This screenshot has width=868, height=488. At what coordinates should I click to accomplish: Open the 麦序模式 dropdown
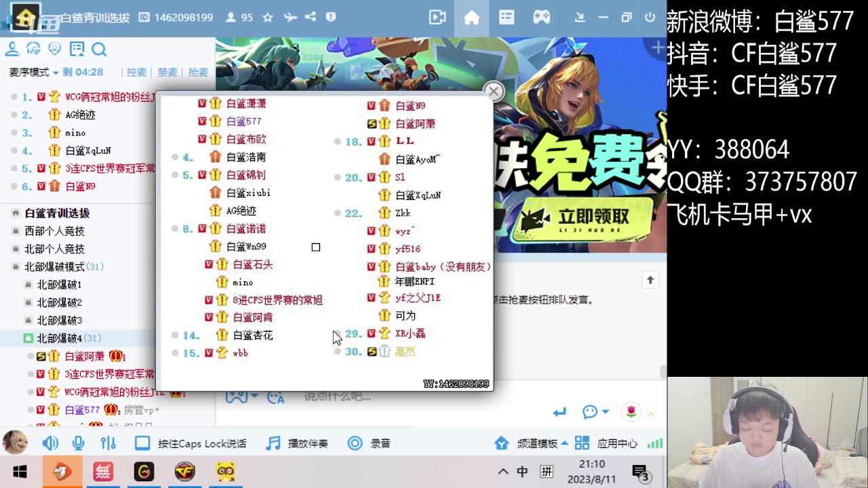point(34,72)
